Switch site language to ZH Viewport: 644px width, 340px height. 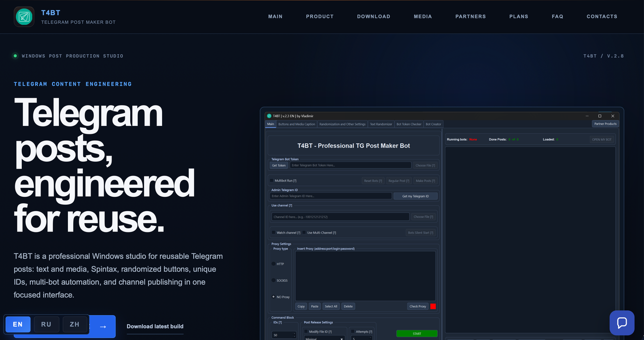click(75, 325)
